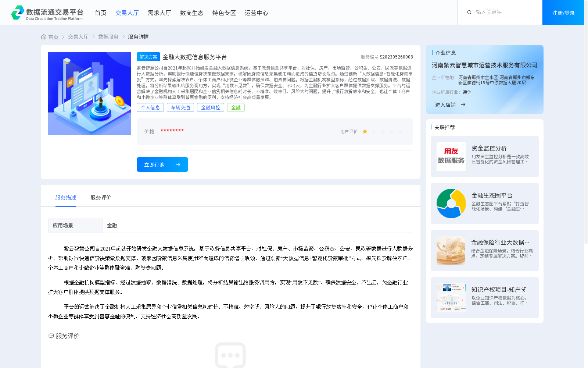Viewport: 588px width, 368px height.
Task: Open the 交易大厅 nav menu
Action: click(127, 13)
